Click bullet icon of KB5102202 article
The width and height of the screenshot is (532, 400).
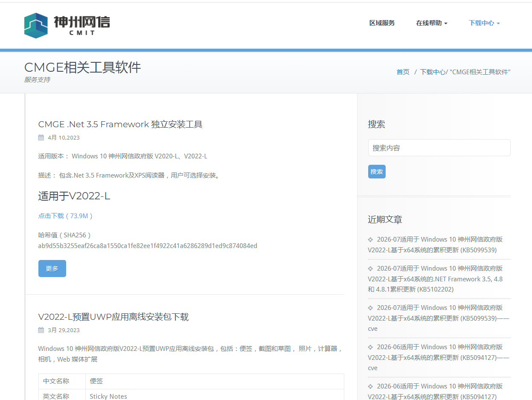371,269
